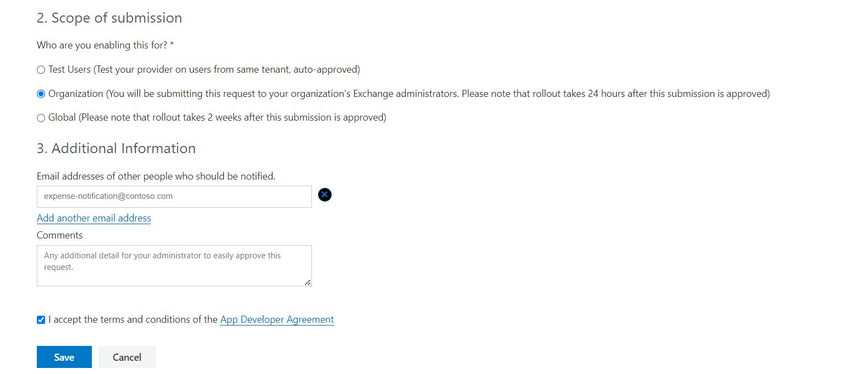Click the Test Users option label text

point(204,70)
